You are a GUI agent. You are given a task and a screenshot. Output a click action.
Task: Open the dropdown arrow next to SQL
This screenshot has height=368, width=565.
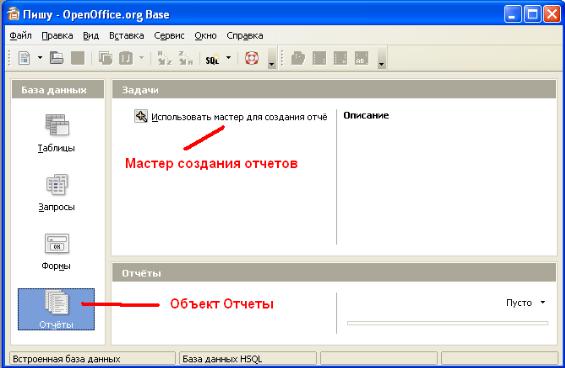click(228, 58)
